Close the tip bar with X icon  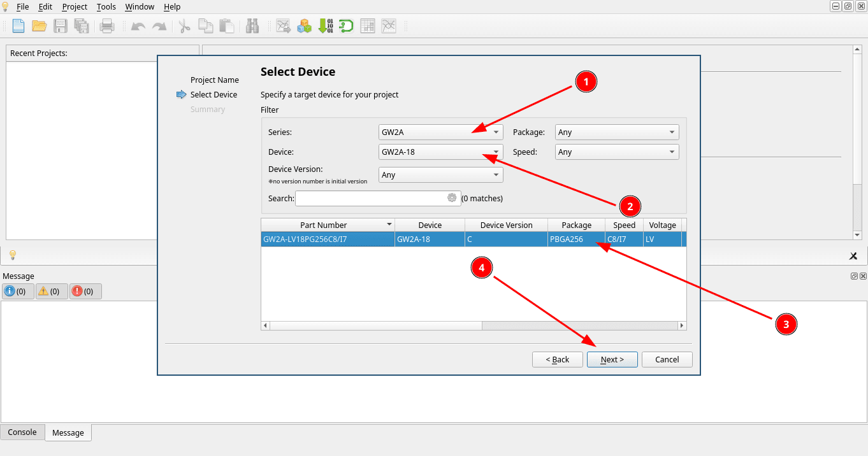(853, 256)
